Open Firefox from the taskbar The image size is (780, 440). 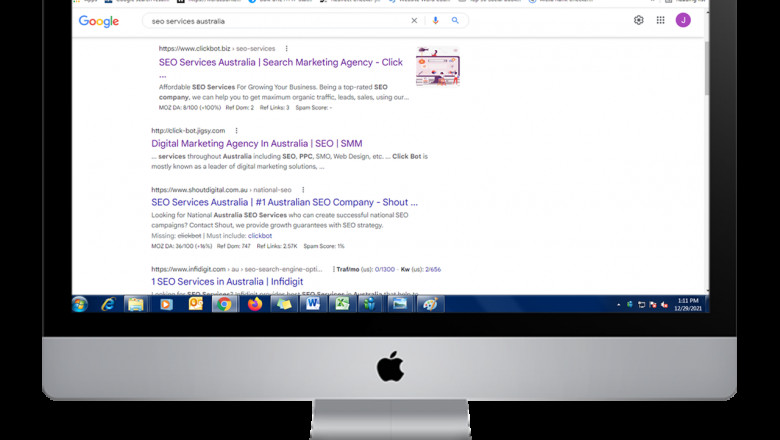coord(255,304)
